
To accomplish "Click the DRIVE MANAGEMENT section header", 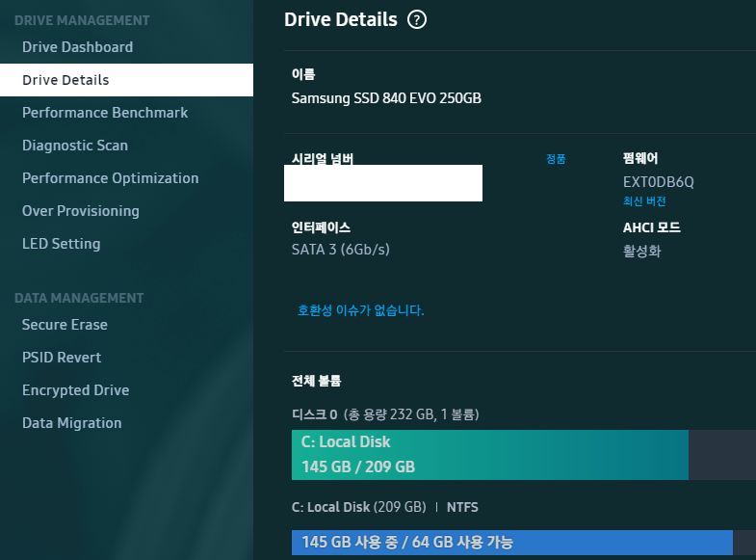I will (82, 20).
